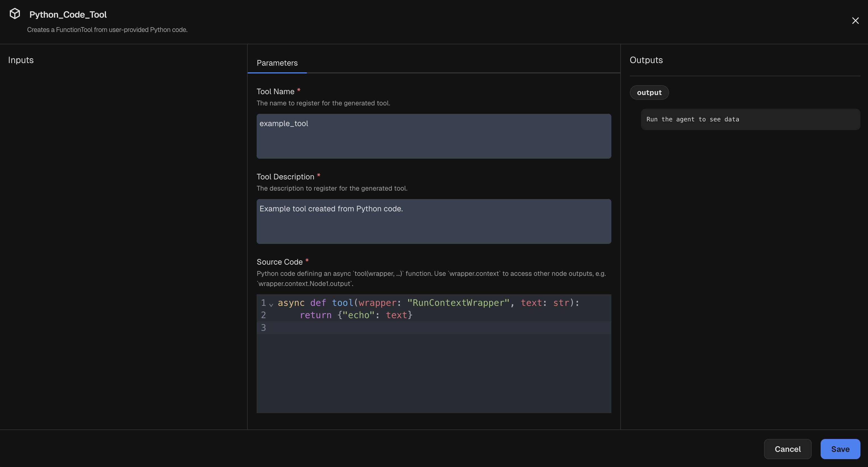Click the Python_Code_Tool cube icon in the header
Image resolution: width=868 pixels, height=467 pixels.
15,13
